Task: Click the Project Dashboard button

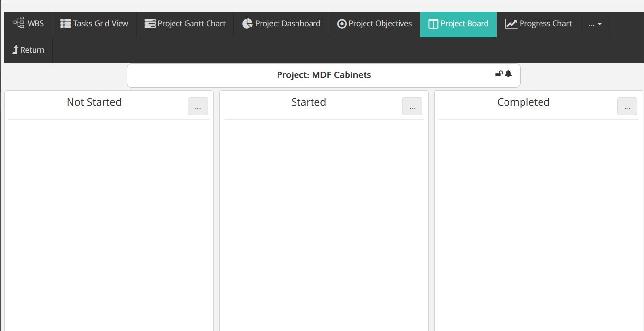Action: [281, 23]
